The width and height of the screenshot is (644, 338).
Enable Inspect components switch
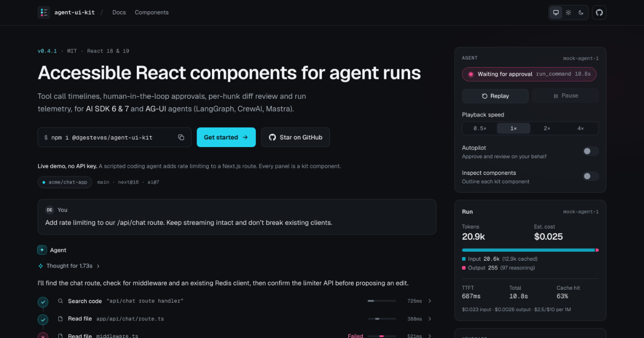590,176
